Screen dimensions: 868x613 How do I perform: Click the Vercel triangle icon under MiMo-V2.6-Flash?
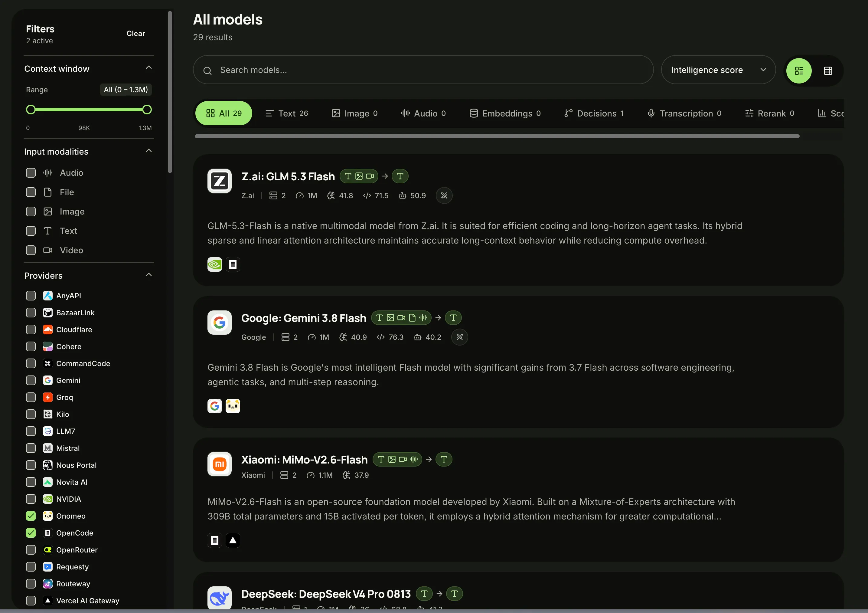pos(233,540)
